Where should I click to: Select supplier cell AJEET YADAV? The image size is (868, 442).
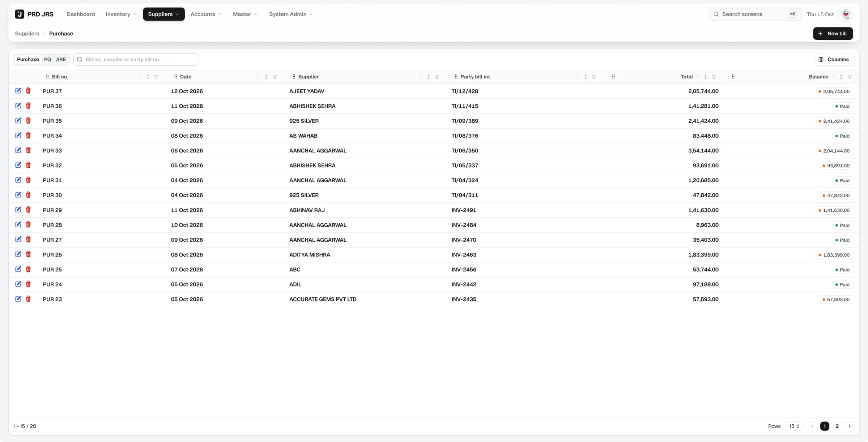tap(307, 91)
